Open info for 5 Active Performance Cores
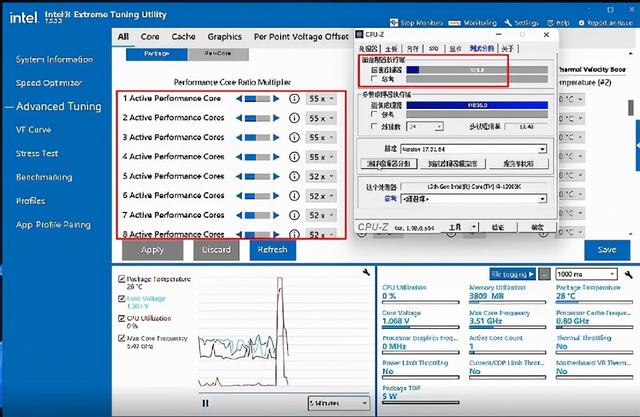640x417 pixels. click(294, 176)
